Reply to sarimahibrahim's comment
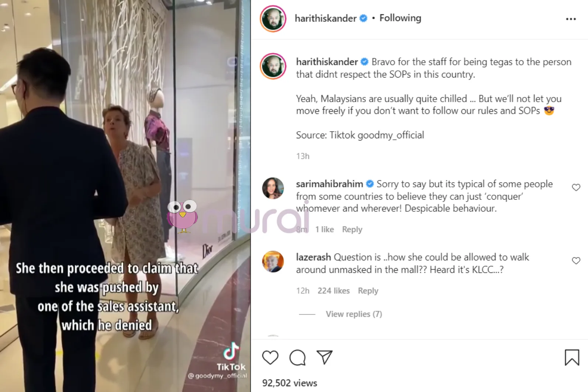The image size is (588, 392). click(352, 229)
